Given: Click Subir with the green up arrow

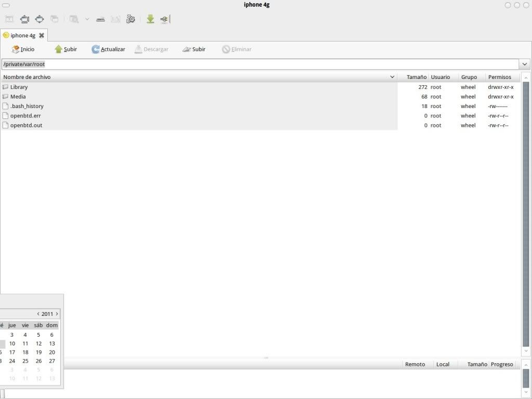Looking at the screenshot, I should click(x=66, y=49).
